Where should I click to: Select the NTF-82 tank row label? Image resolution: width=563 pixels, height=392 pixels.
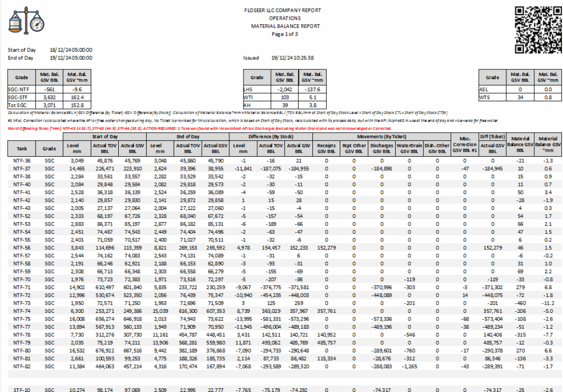coord(21,365)
